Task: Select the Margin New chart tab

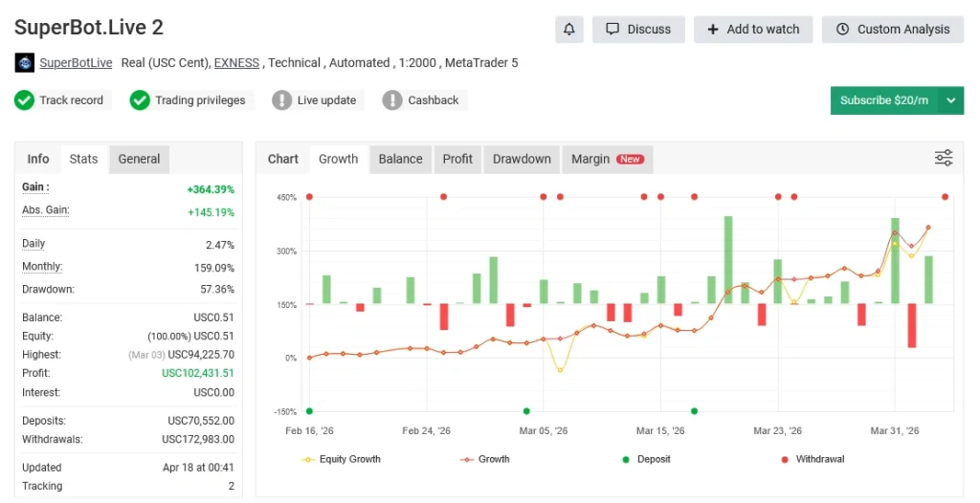Action: tap(608, 159)
